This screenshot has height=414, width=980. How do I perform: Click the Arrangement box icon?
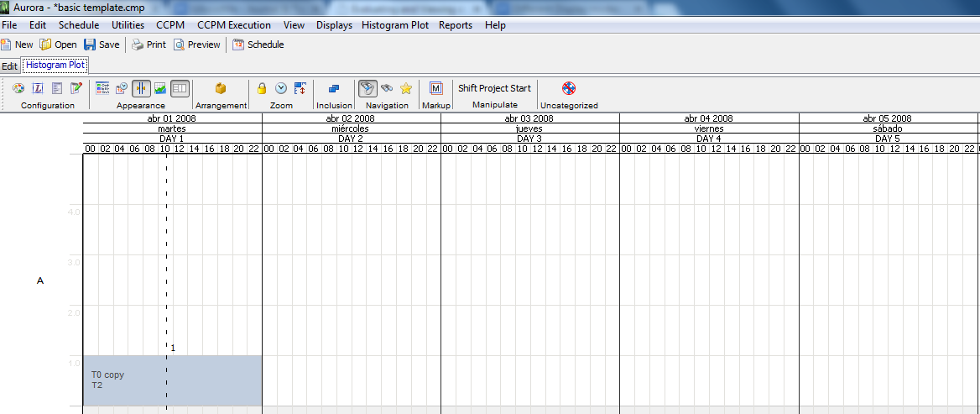click(x=221, y=88)
